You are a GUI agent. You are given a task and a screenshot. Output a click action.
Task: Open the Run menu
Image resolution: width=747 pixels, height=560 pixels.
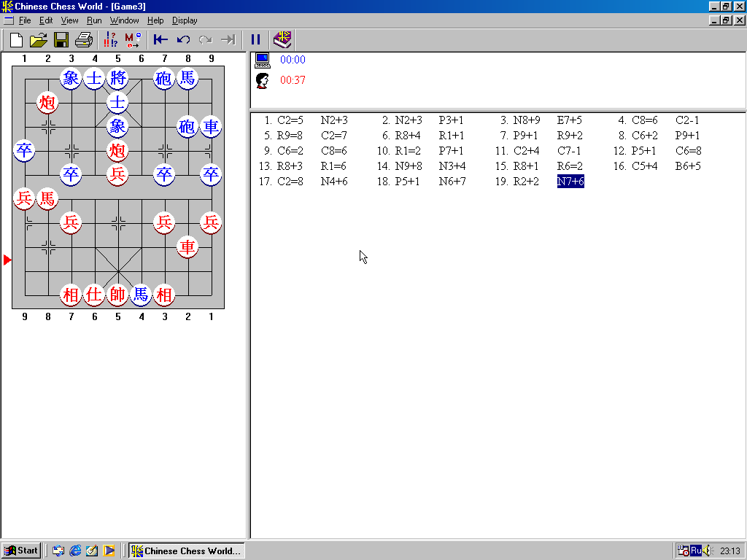pyautogui.click(x=94, y=20)
